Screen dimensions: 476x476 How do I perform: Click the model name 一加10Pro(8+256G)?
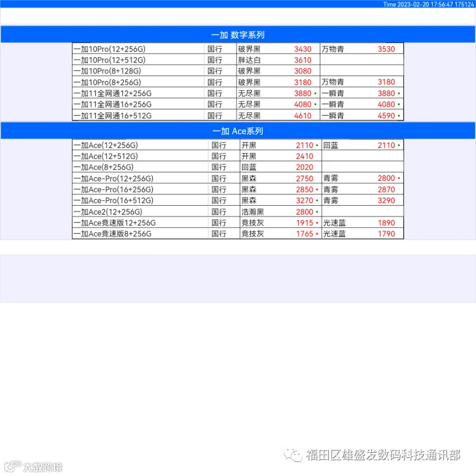107,82
